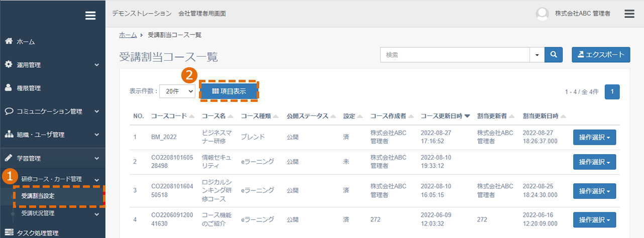The image size is (644, 238).
Task: Sort by 割当更新日時 column
Action: pos(545,116)
